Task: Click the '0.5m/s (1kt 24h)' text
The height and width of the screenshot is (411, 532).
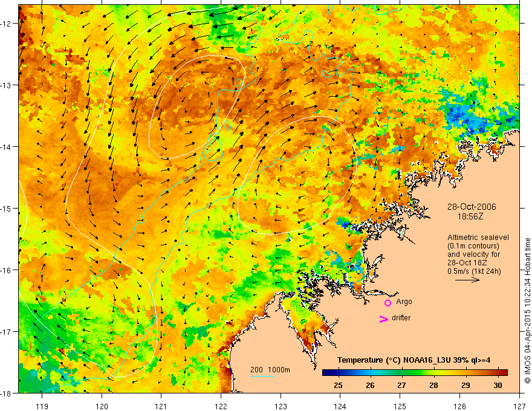Action: click(x=474, y=271)
